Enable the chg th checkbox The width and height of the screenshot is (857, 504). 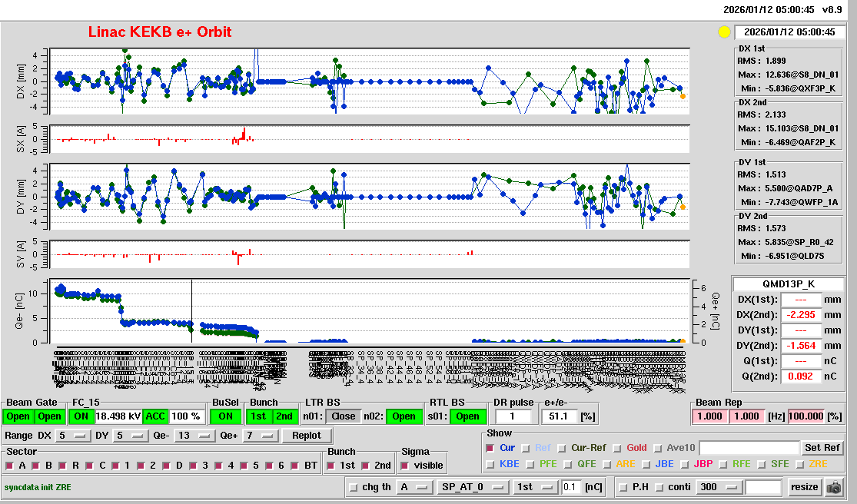pos(354,487)
